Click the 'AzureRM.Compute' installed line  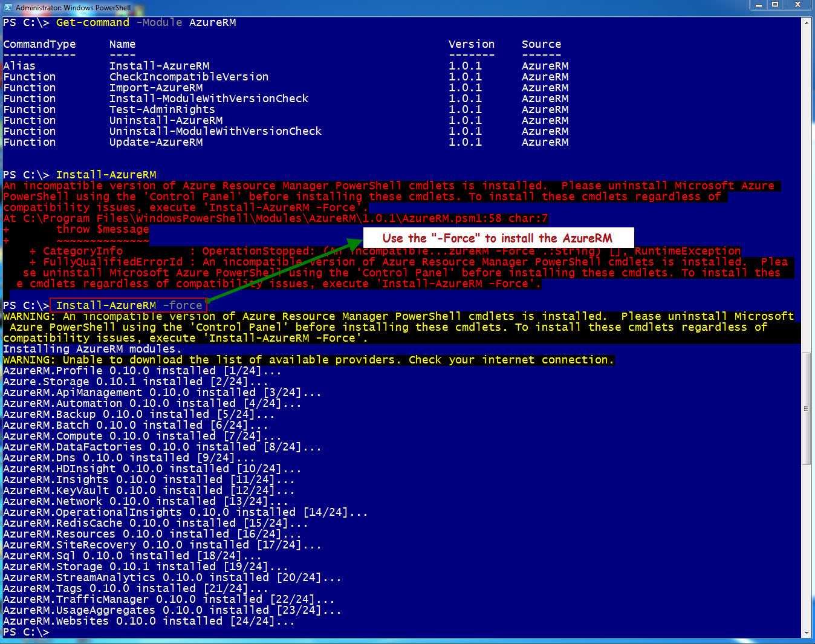[142, 436]
